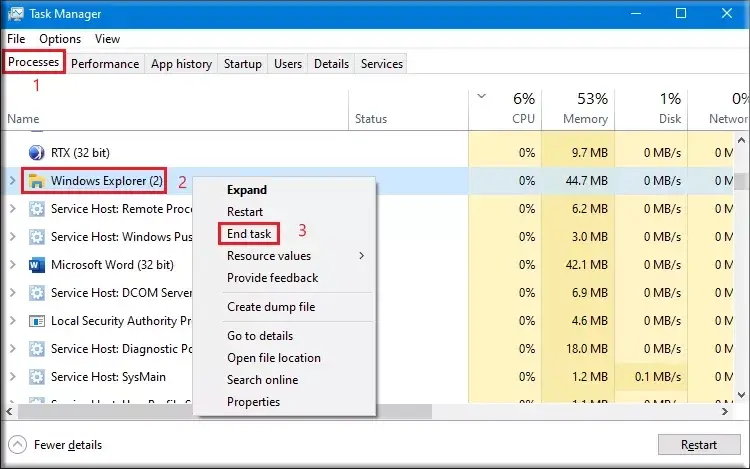Select End task in the context menu
The image size is (750, 469).
(x=249, y=234)
